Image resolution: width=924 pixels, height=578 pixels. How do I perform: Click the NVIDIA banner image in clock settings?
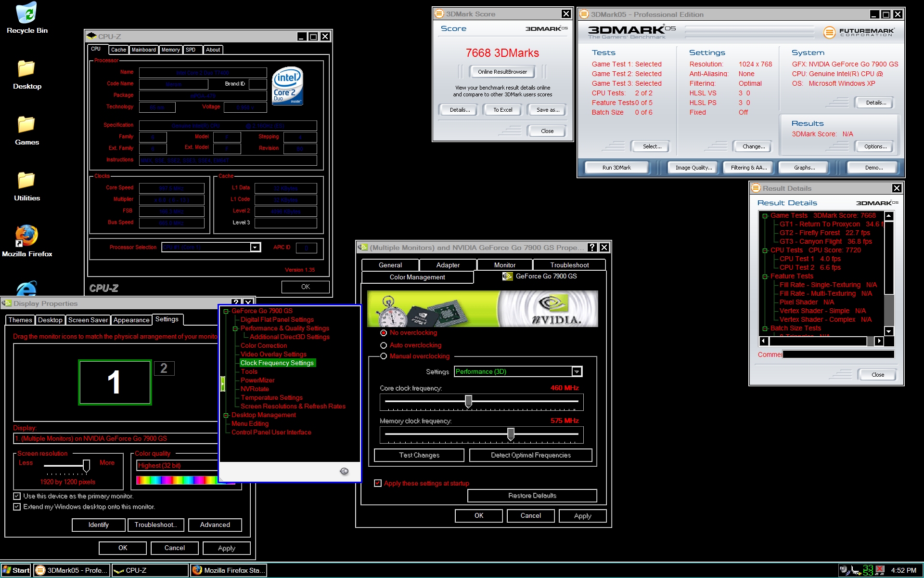(x=482, y=309)
